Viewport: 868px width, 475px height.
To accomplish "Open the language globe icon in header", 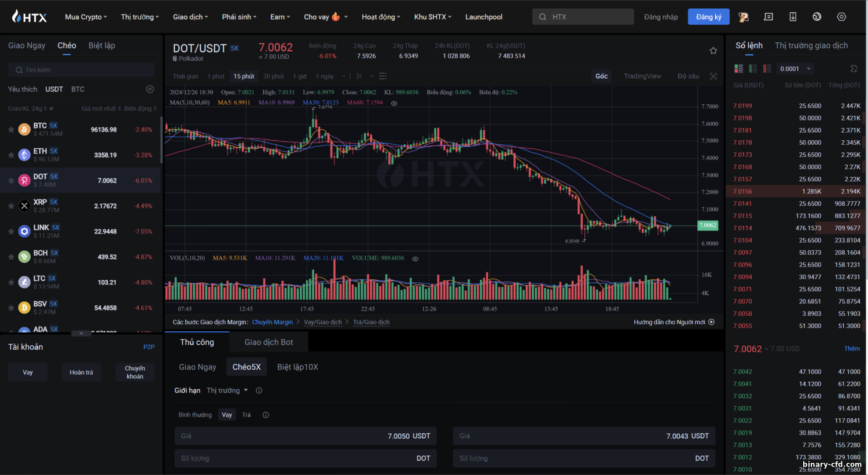I will click(816, 17).
